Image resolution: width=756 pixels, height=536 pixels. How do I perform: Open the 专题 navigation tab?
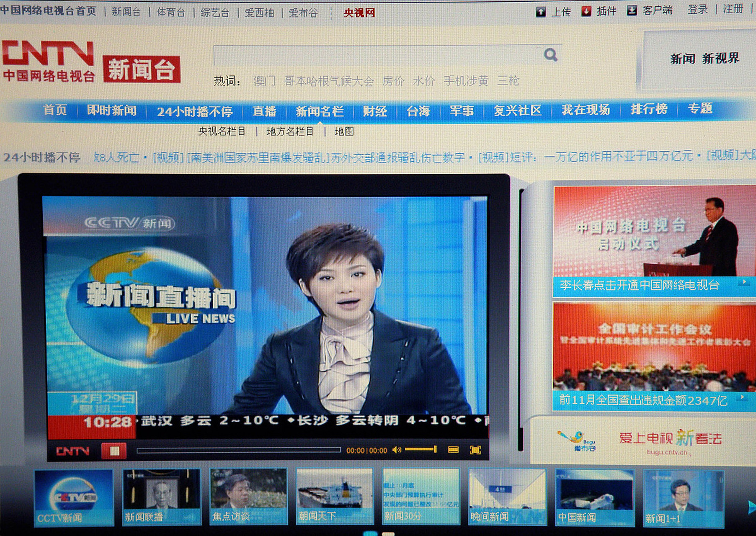[x=700, y=108]
